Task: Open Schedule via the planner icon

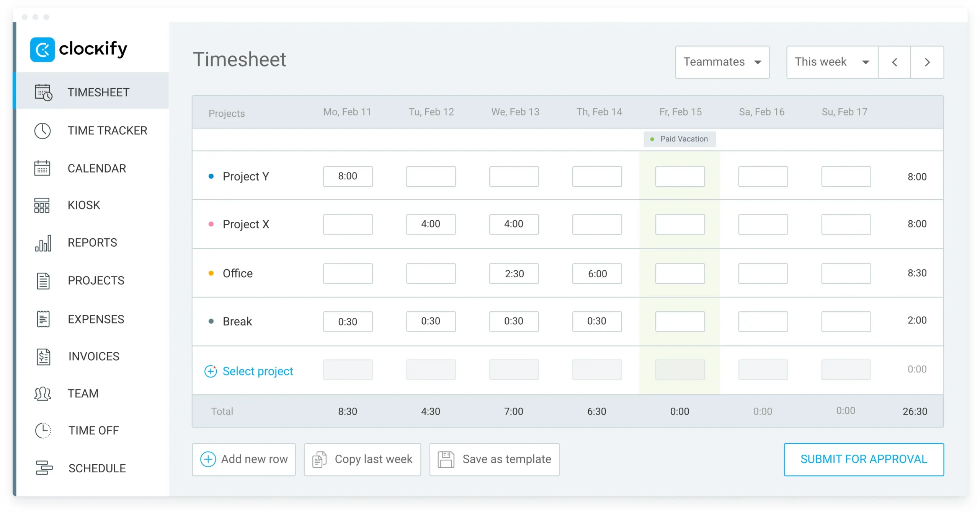Action: coord(42,468)
